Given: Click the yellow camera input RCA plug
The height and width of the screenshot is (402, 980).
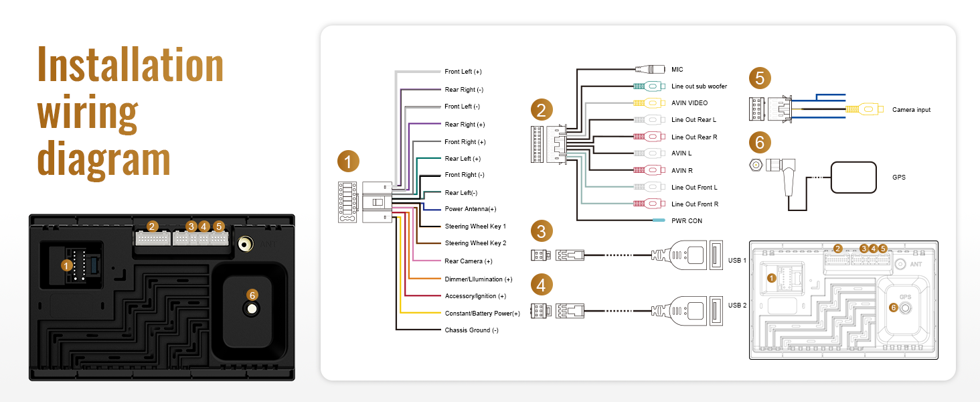Looking at the screenshot, I should coord(865,109).
